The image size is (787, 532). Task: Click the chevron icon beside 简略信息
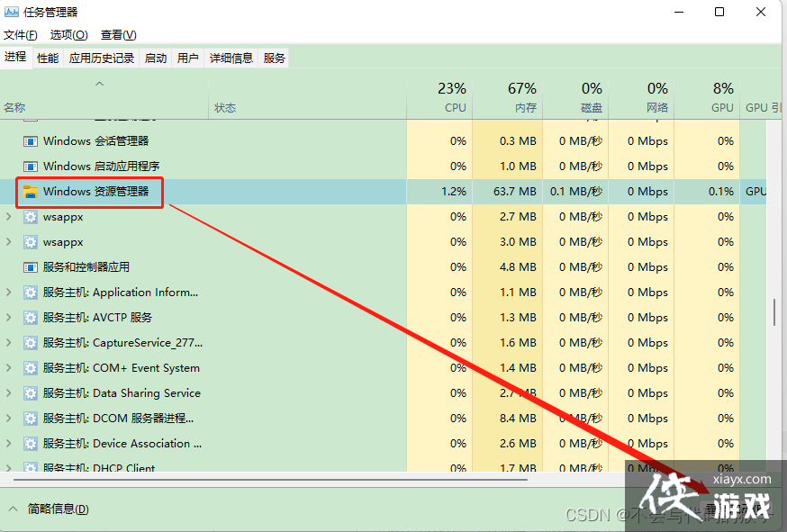(x=14, y=509)
